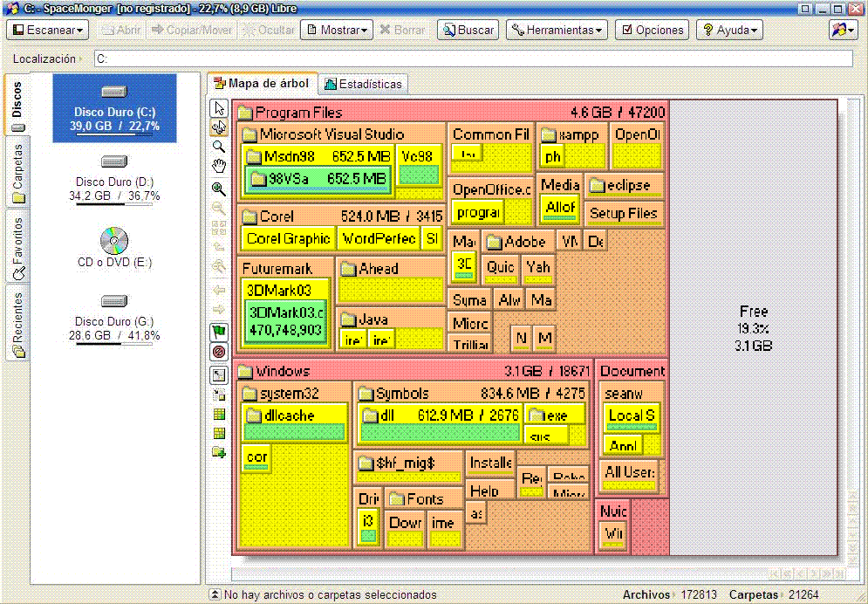
Task: Click the diagonal arrows expand icon
Action: (x=219, y=375)
